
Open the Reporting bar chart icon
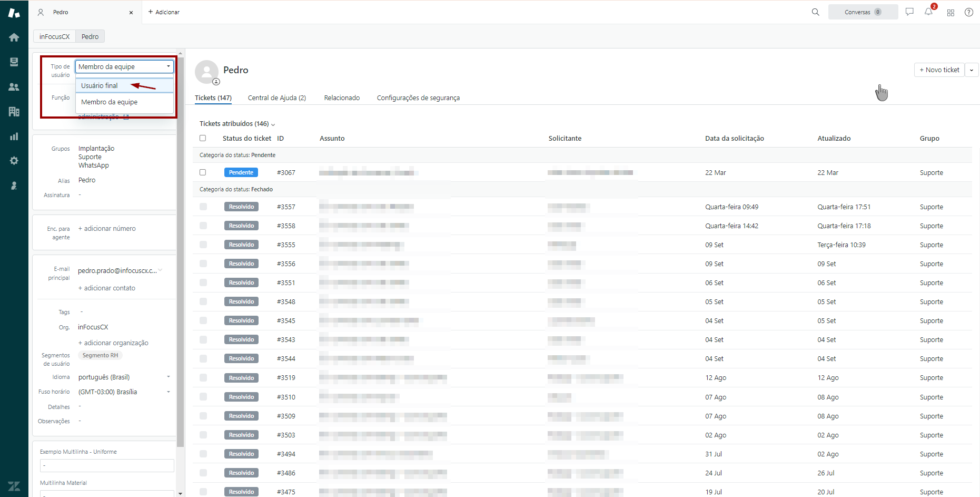(14, 137)
